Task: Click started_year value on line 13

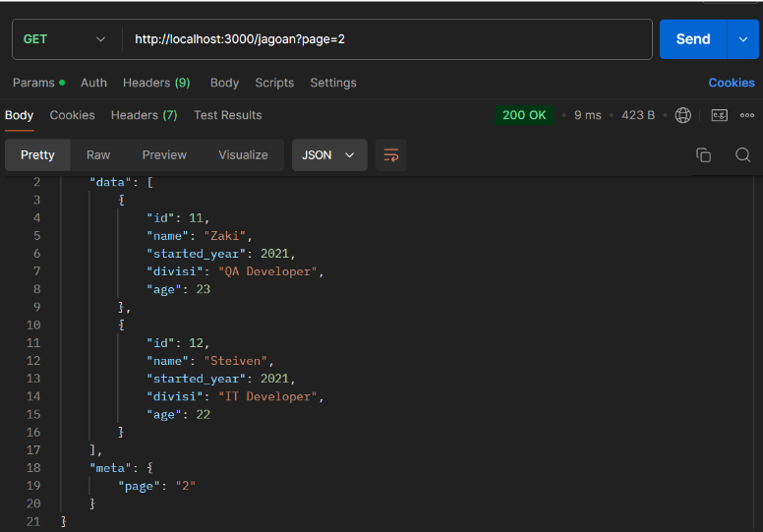Action: click(x=274, y=379)
